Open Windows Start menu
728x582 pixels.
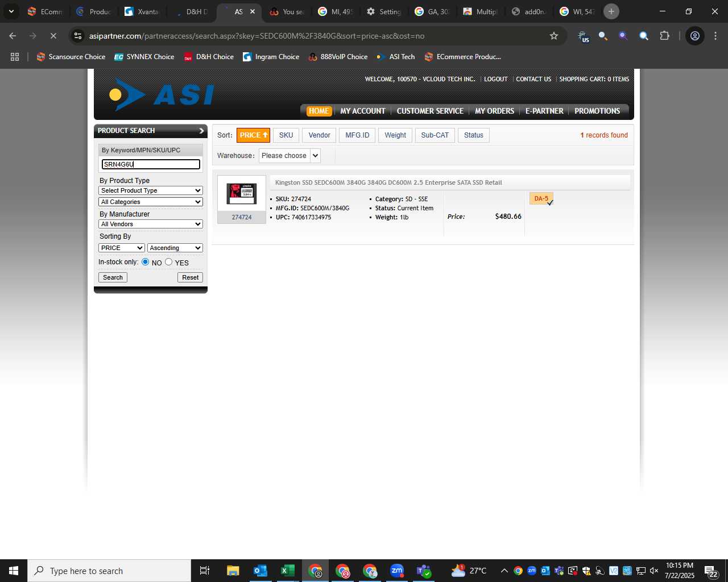(14, 571)
